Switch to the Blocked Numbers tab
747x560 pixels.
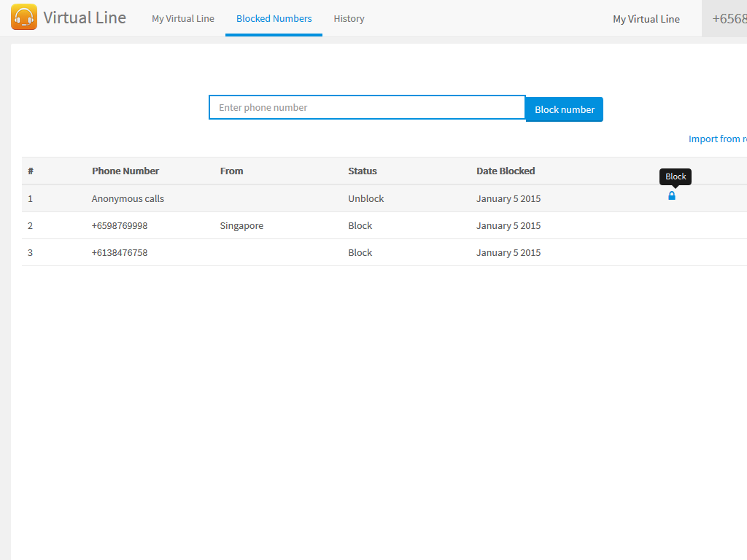(x=274, y=19)
